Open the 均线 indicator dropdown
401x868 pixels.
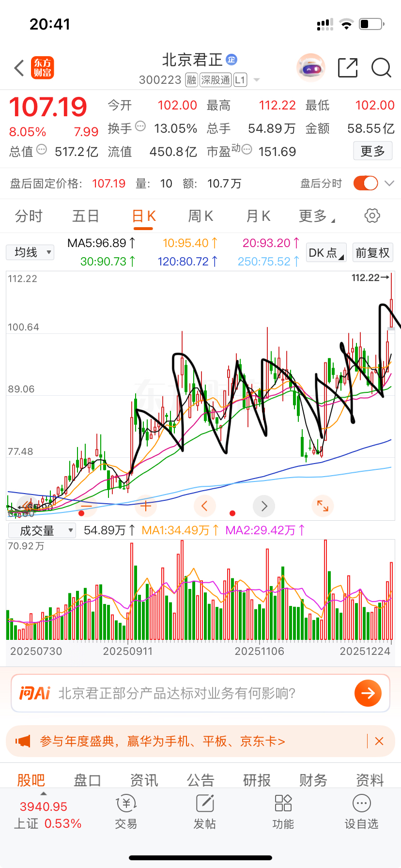coord(30,252)
